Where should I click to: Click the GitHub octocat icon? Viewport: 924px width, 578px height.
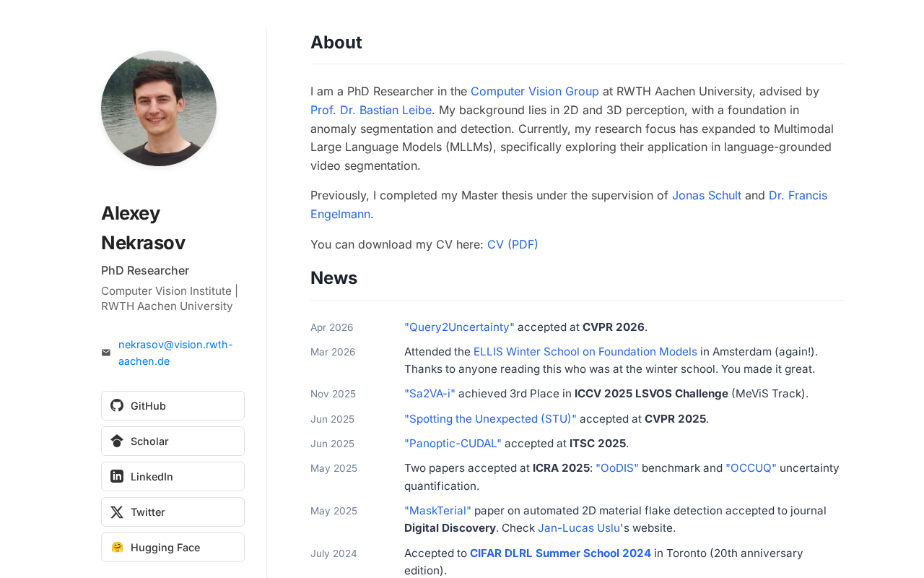pyautogui.click(x=117, y=405)
